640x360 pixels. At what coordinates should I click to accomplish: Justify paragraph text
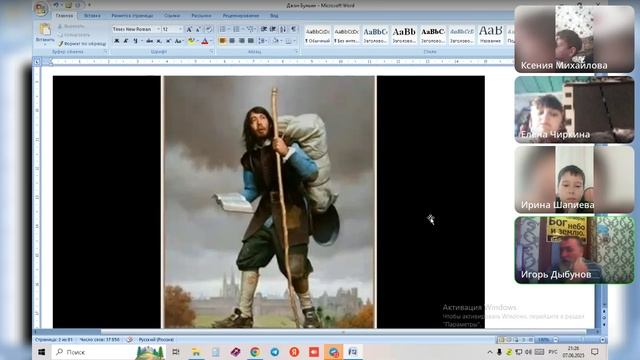click(x=251, y=41)
